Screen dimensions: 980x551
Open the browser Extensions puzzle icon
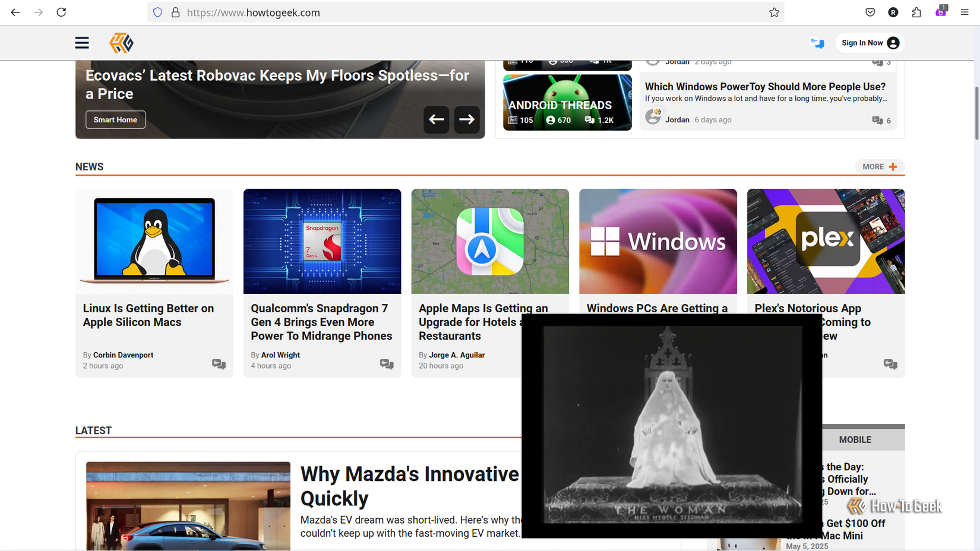click(915, 12)
